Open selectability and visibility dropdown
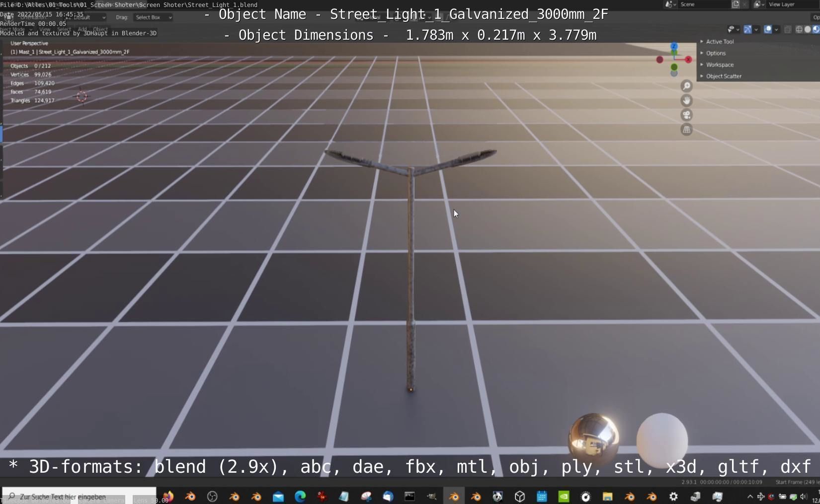 pos(733,30)
